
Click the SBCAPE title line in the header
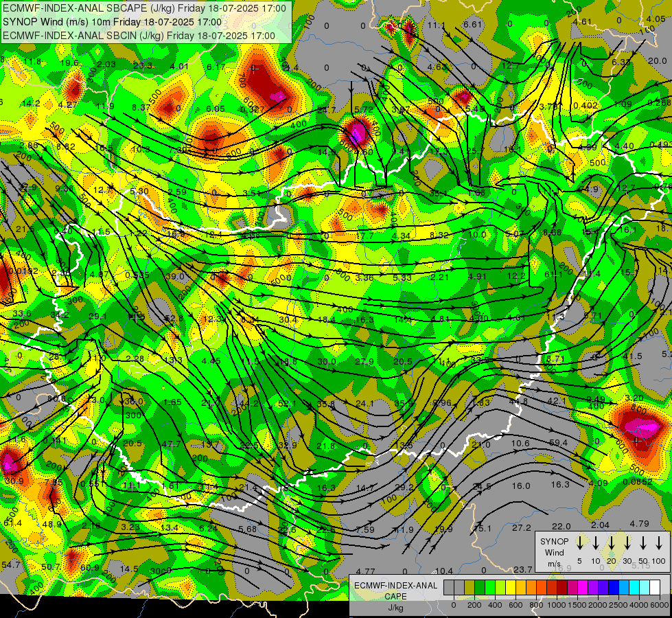144,8
